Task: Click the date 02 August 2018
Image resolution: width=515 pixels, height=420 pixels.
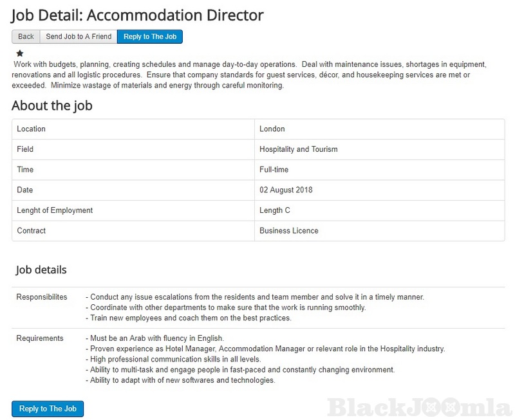Action: point(286,190)
